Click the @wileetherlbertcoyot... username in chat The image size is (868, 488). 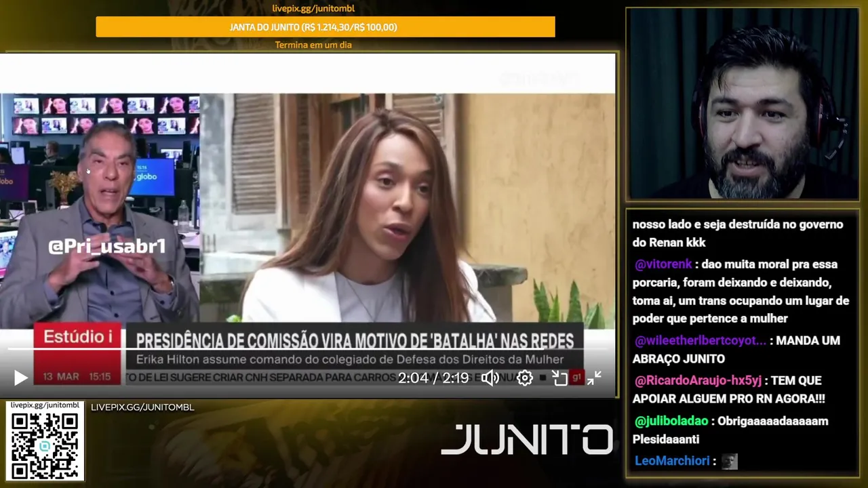point(700,340)
